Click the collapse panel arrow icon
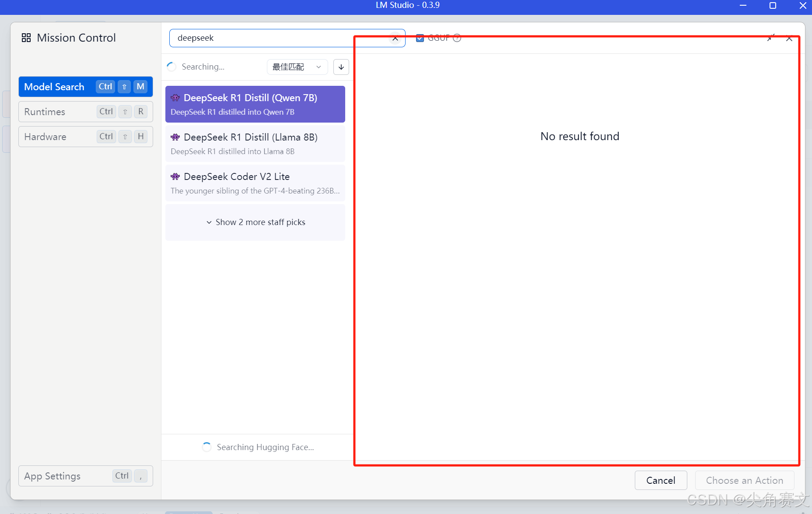The image size is (812, 514). click(x=770, y=38)
